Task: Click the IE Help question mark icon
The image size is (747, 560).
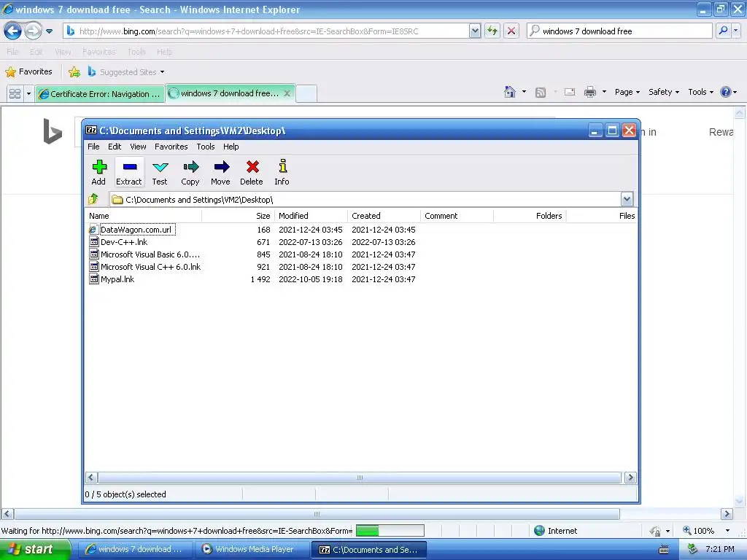Action: 726,92
